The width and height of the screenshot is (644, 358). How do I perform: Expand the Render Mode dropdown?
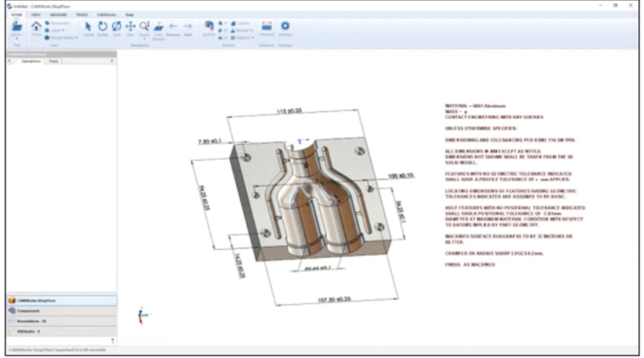coord(60,37)
